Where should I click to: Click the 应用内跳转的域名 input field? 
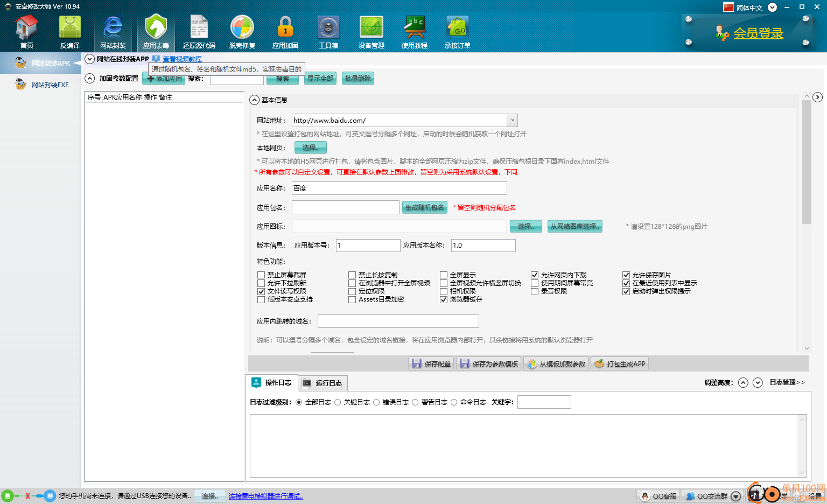click(x=398, y=321)
